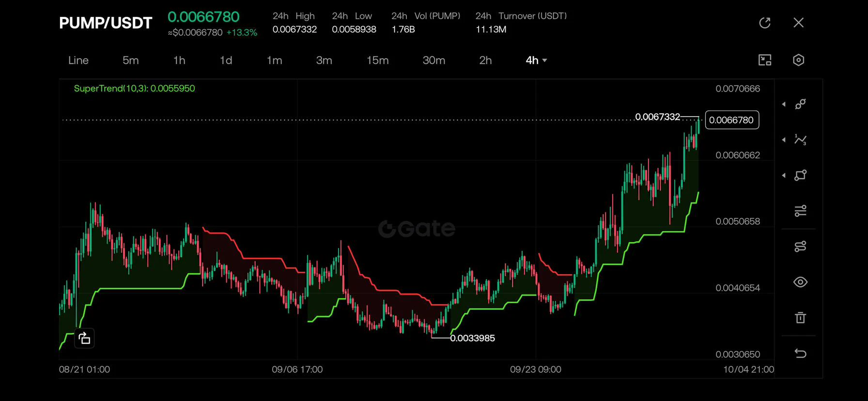Open the picture-in-picture chart layout icon

[765, 60]
